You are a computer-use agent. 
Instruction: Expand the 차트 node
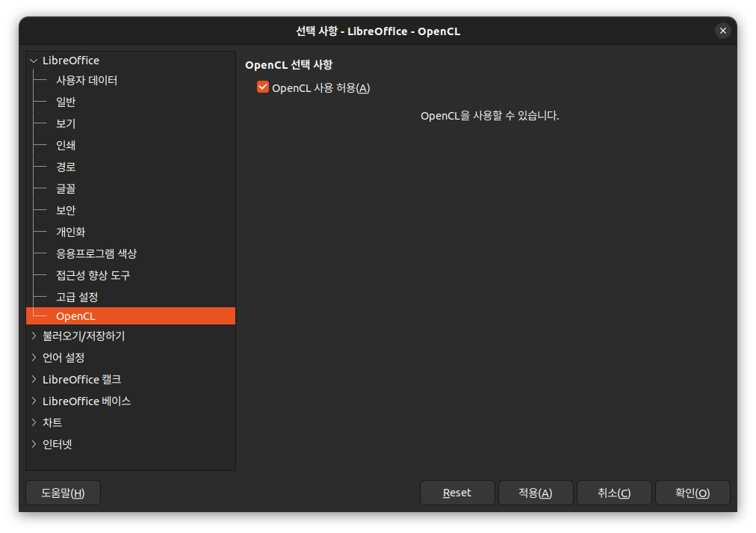pos(34,422)
